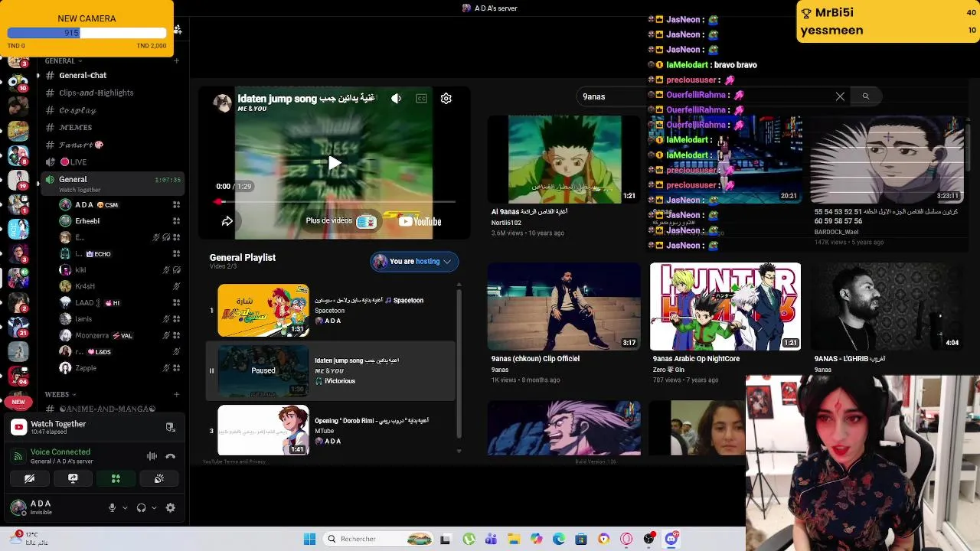Open Discord from the taskbar
Screen dimensions: 980x551
point(671,539)
